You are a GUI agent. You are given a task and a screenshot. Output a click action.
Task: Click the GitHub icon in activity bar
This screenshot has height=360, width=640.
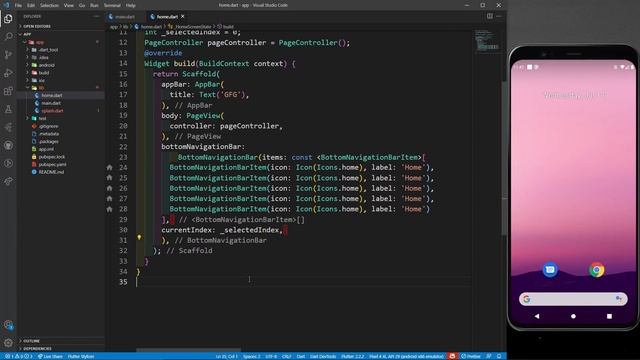[8, 145]
